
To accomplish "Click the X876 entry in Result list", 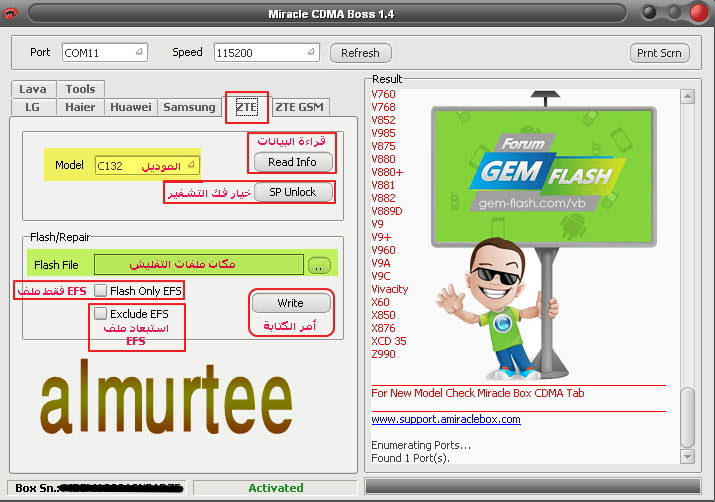I will click(x=383, y=328).
